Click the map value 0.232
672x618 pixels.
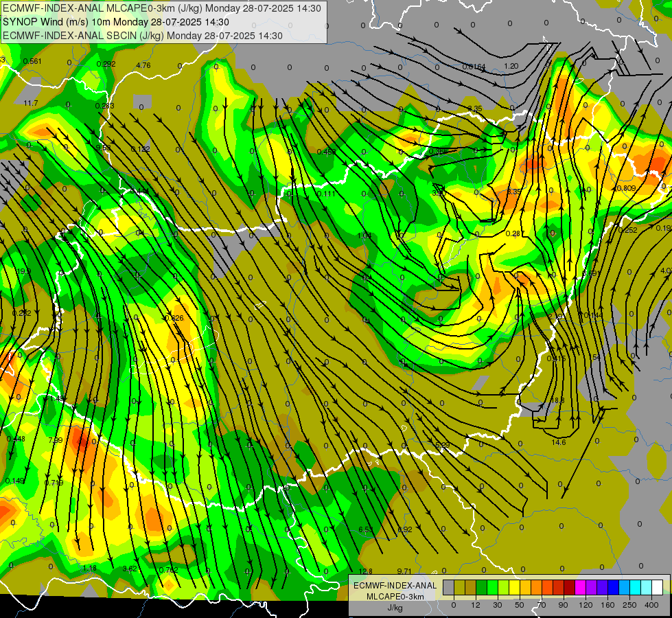22,314
